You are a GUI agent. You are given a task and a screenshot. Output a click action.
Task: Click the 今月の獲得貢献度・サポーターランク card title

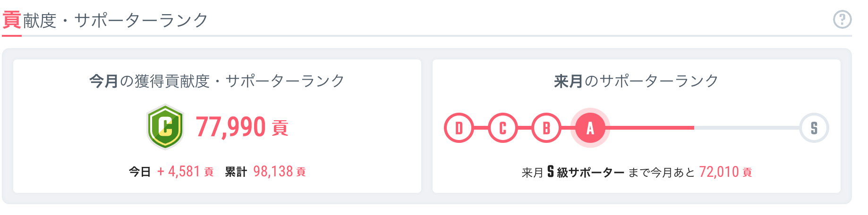tap(217, 81)
